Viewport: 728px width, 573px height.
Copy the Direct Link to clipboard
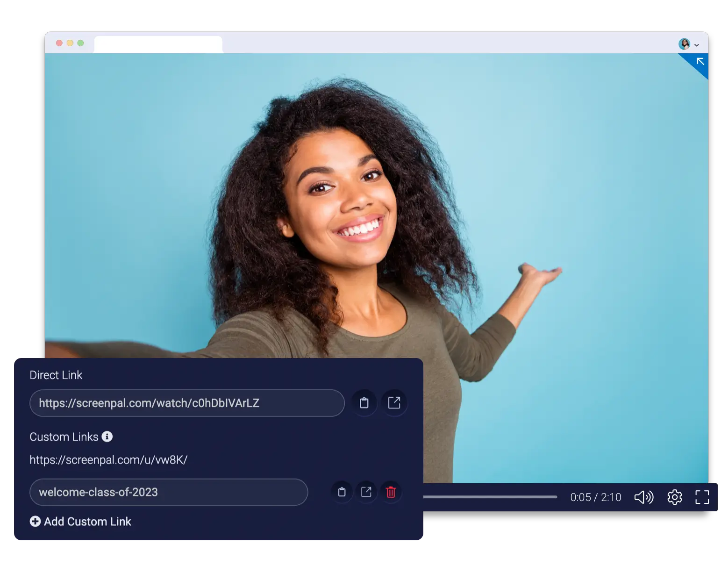click(x=364, y=403)
